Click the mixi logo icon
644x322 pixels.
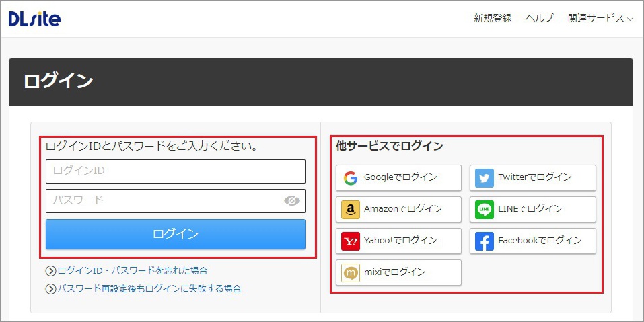point(351,273)
